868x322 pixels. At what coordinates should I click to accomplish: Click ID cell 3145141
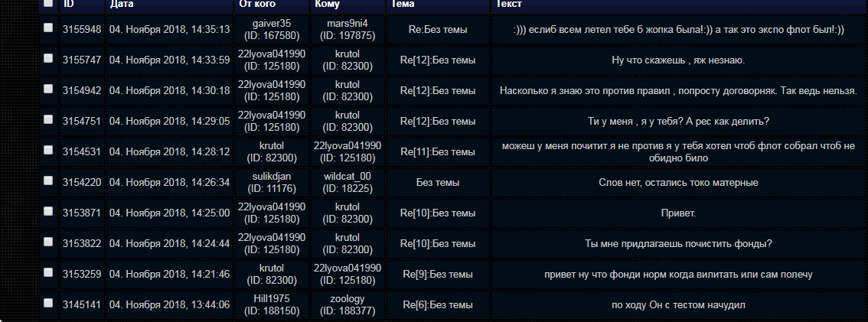click(82, 305)
